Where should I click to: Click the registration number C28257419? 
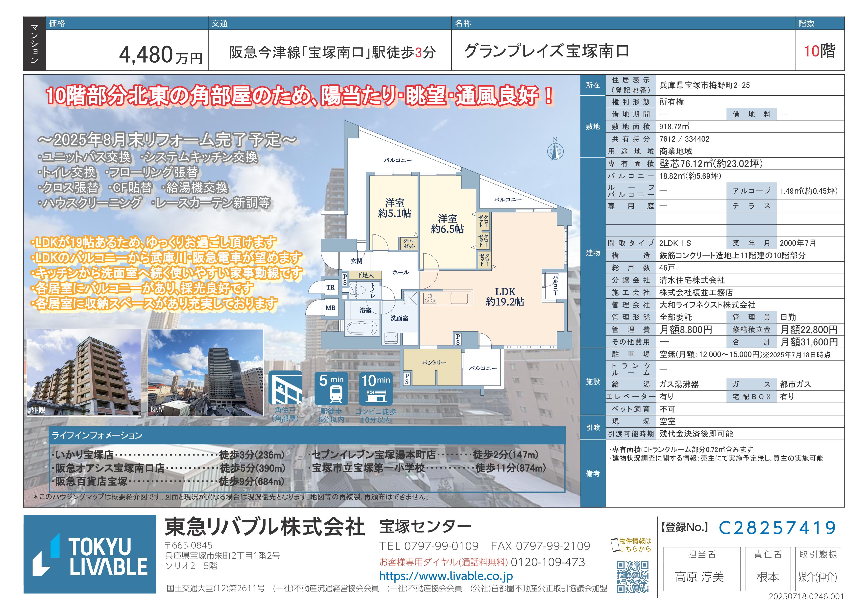click(x=777, y=528)
